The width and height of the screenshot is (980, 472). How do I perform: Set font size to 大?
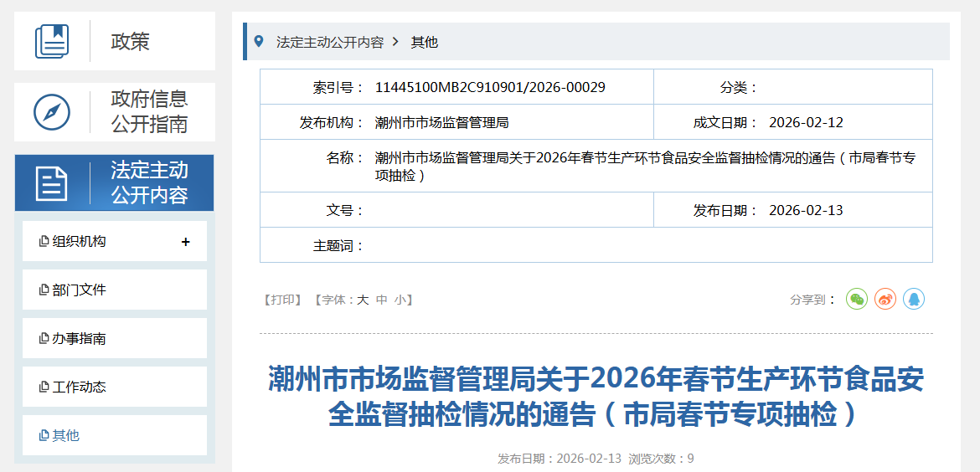pos(363,300)
